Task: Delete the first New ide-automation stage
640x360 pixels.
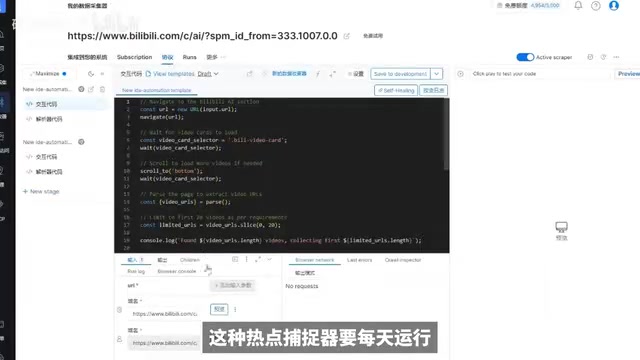Action: tap(102, 89)
